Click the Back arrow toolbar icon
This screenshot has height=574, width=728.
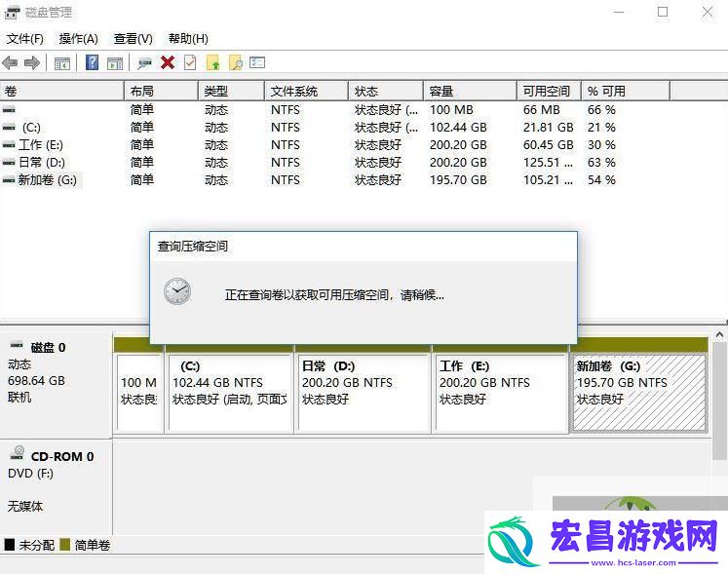(x=10, y=62)
